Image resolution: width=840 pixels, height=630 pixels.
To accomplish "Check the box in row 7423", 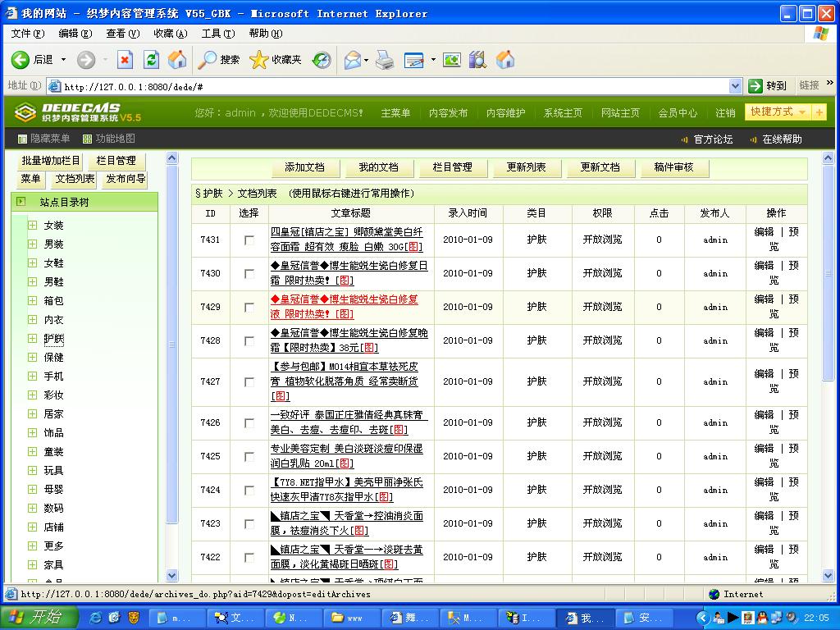I will pyautogui.click(x=249, y=524).
